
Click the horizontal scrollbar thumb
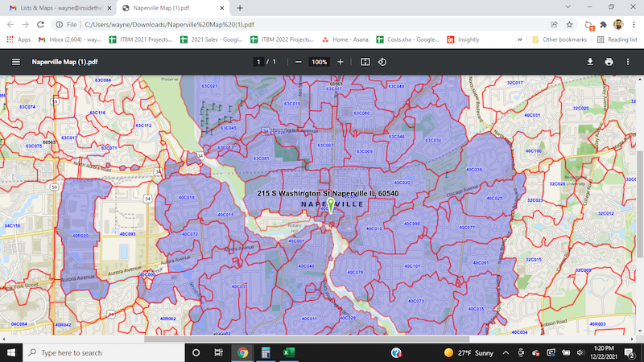coord(307,339)
